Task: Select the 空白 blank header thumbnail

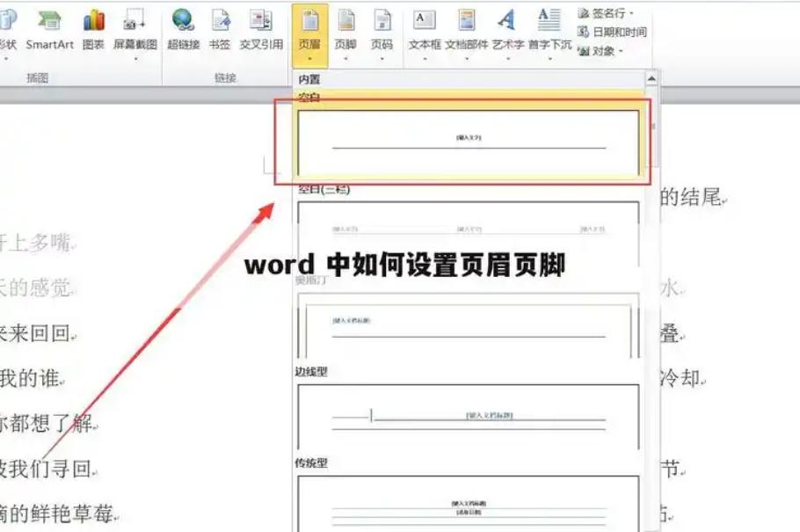Action: (469, 143)
